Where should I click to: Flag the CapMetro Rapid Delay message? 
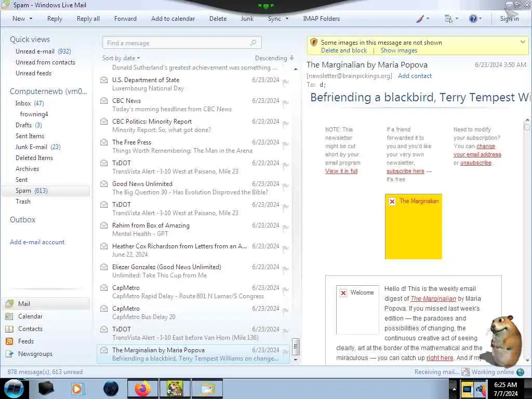click(286, 290)
